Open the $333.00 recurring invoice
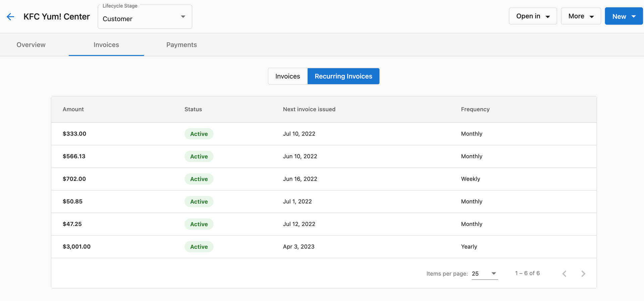The width and height of the screenshot is (644, 301). point(324,134)
